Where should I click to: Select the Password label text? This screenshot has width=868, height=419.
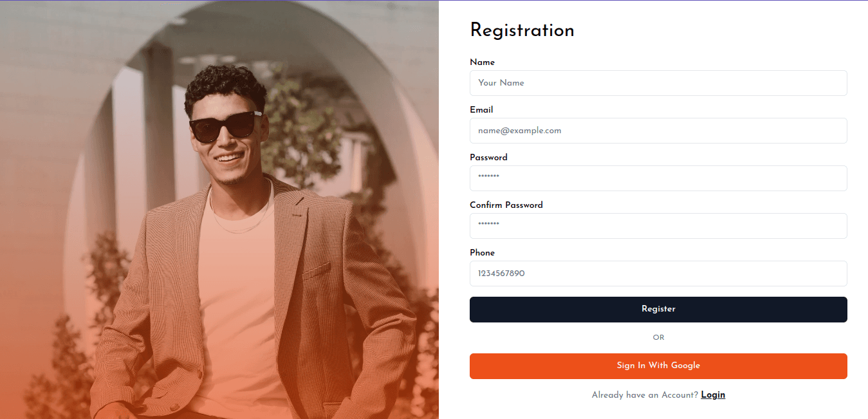pyautogui.click(x=488, y=158)
